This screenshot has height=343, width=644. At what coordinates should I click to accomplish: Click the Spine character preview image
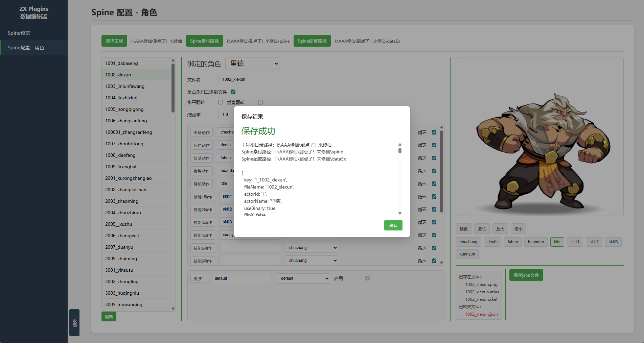[x=540, y=137]
